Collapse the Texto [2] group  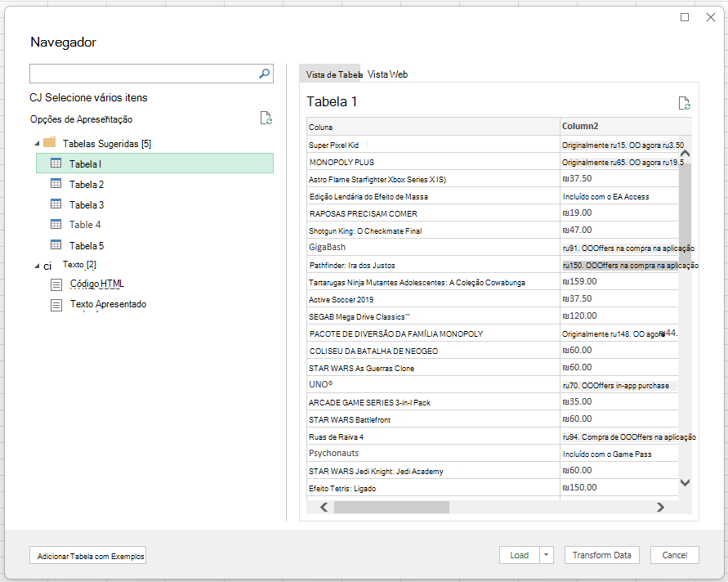click(x=37, y=266)
